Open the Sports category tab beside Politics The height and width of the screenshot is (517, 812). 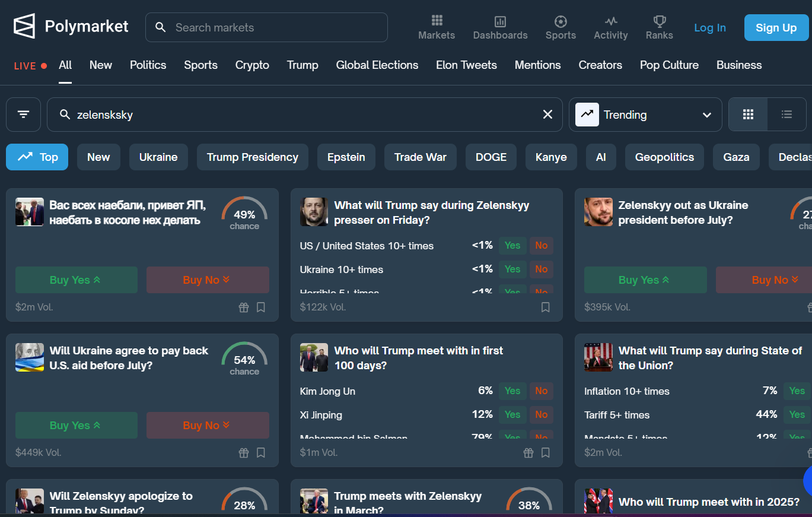[x=200, y=65]
